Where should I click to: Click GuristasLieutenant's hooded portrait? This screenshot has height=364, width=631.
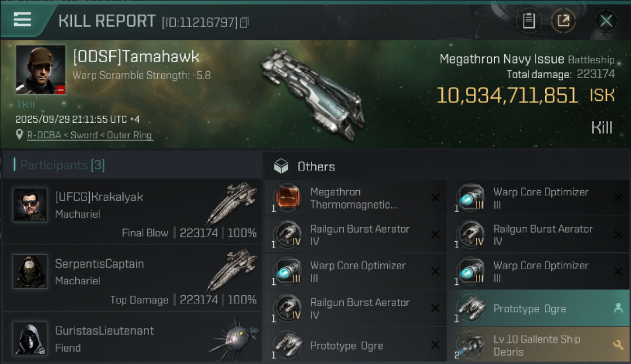[x=30, y=338]
